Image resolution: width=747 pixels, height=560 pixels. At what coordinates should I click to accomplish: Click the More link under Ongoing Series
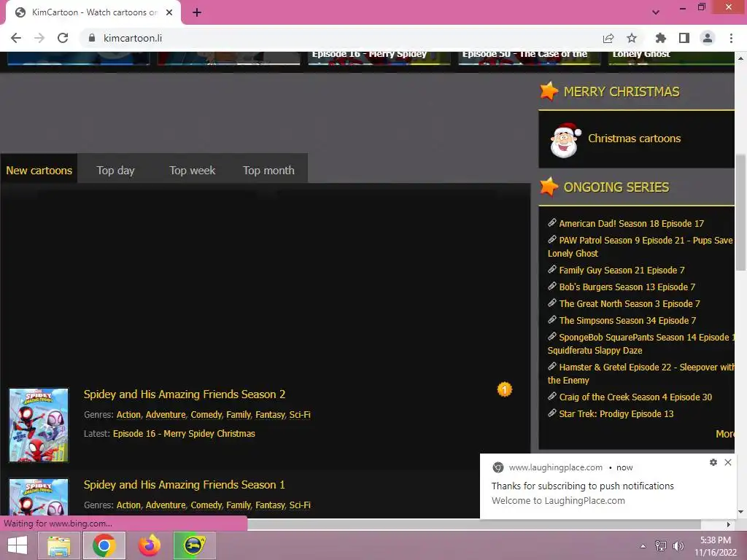coord(724,434)
